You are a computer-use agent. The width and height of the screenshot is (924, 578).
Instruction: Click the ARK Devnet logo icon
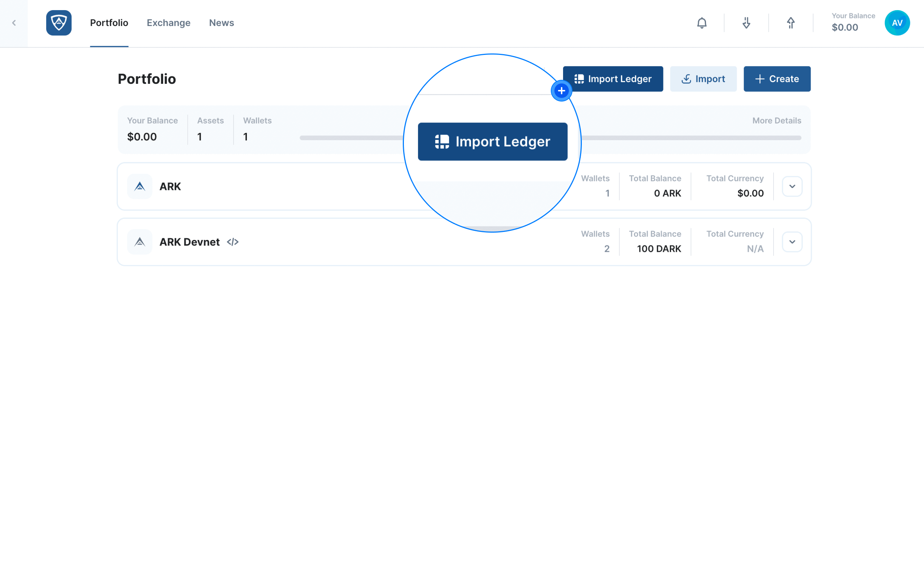pos(140,242)
